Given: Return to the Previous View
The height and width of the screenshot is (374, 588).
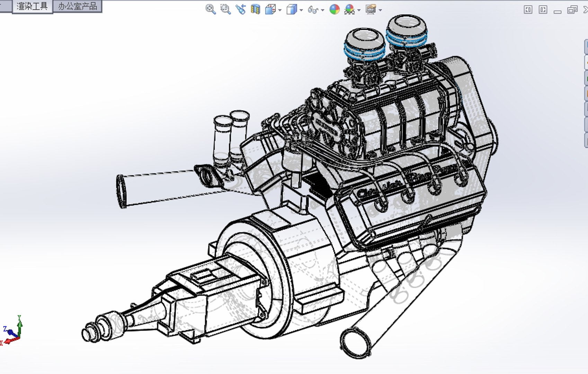Looking at the screenshot, I should tap(241, 9).
